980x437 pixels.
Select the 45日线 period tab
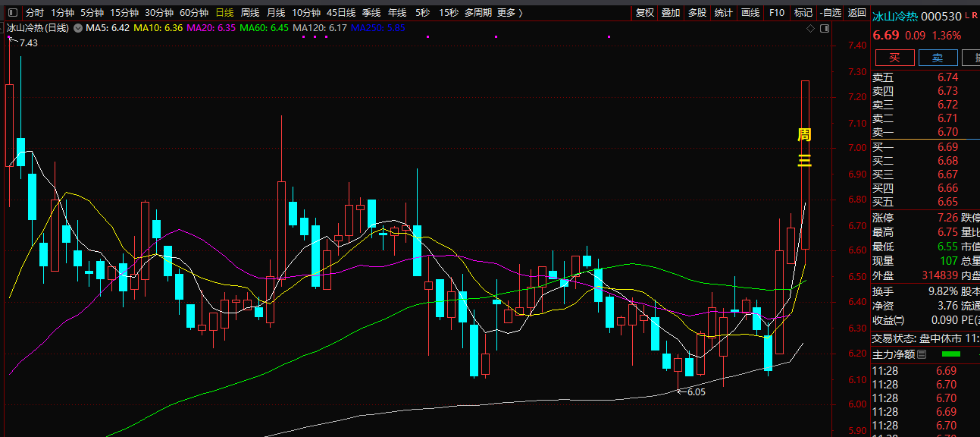341,12
